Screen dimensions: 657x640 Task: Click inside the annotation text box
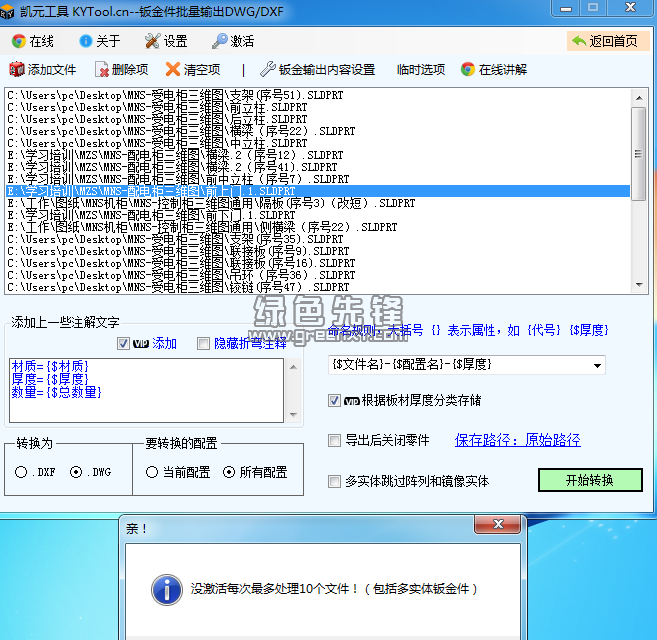click(x=147, y=390)
